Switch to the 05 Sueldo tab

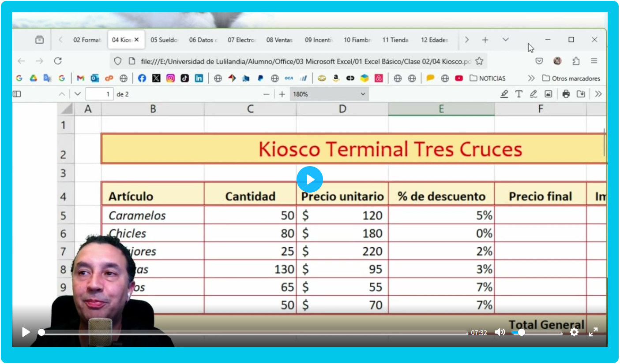[164, 40]
